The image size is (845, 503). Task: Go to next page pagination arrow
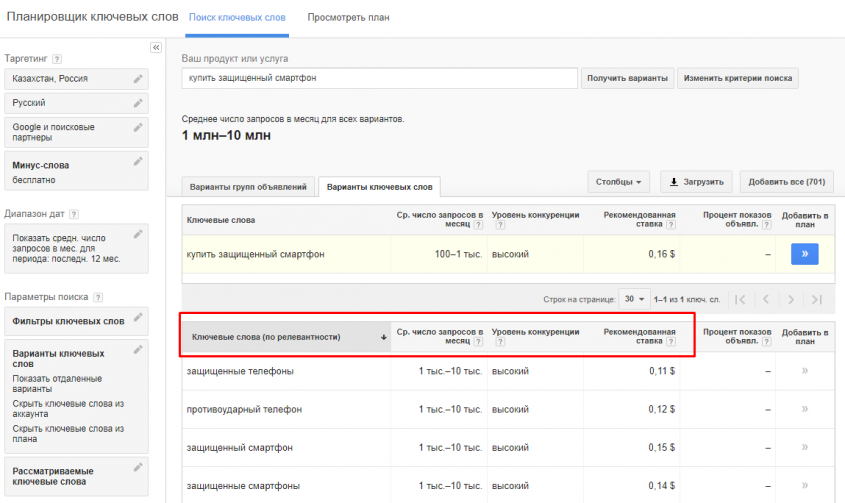[791, 299]
